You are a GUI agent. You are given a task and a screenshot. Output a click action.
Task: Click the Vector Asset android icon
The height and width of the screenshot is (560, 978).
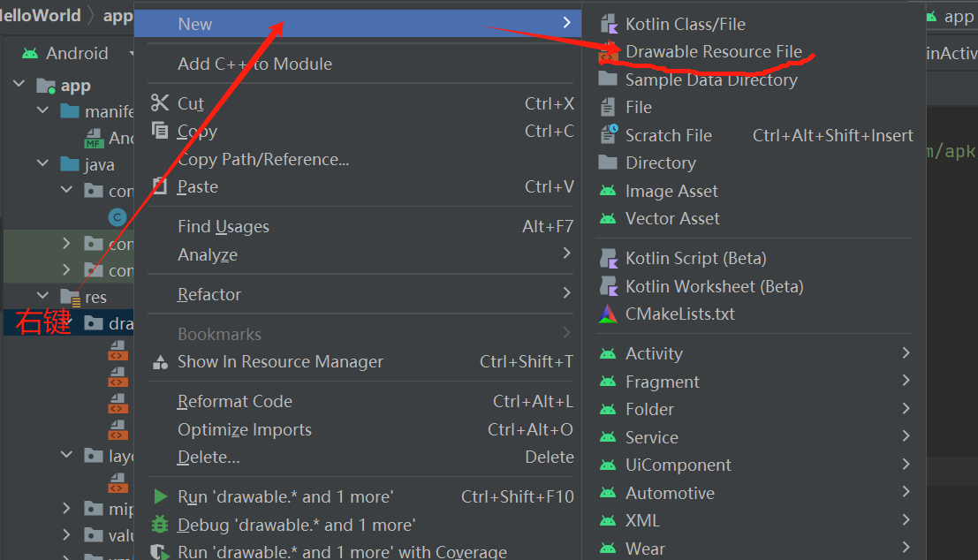608,218
